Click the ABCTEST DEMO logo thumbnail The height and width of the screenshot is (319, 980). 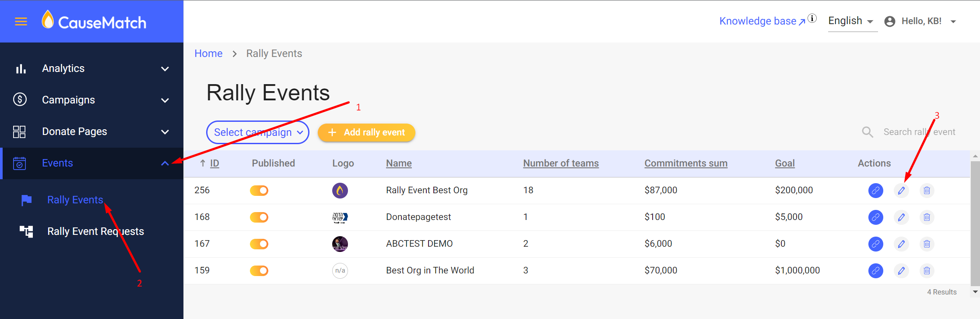point(340,244)
